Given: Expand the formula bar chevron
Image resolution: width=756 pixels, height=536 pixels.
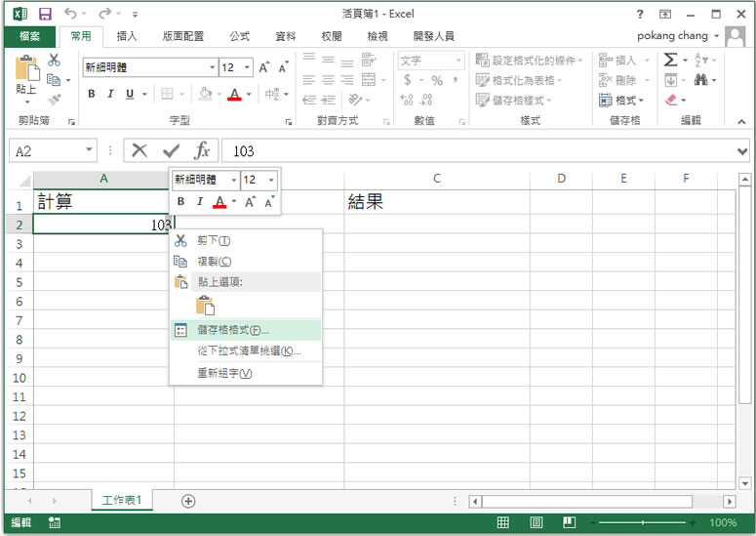Looking at the screenshot, I should click(742, 151).
